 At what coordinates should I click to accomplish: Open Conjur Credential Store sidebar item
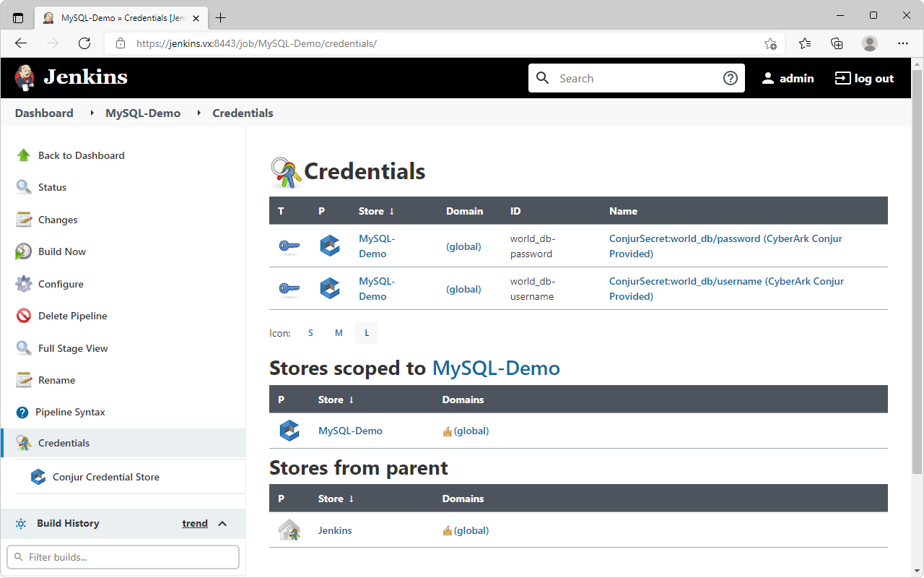[x=106, y=477]
